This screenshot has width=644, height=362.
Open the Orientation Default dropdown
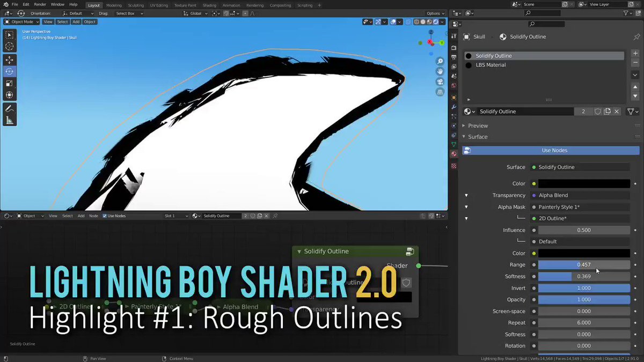(77, 13)
